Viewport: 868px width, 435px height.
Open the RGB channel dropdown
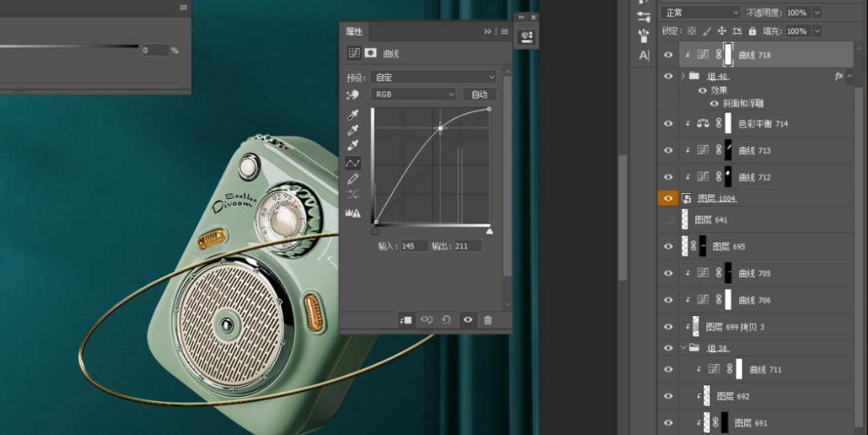tap(413, 94)
